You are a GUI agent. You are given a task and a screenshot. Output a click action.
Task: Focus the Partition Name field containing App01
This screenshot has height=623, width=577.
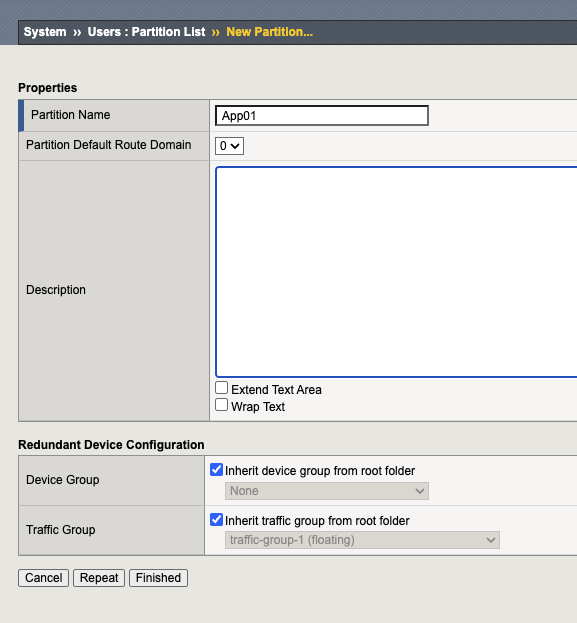click(321, 116)
